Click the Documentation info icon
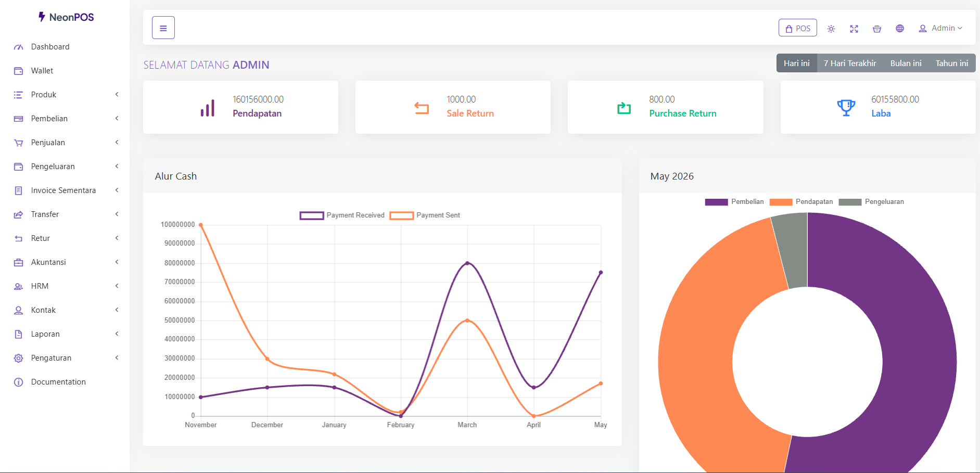The image size is (980, 473). pyautogui.click(x=18, y=382)
